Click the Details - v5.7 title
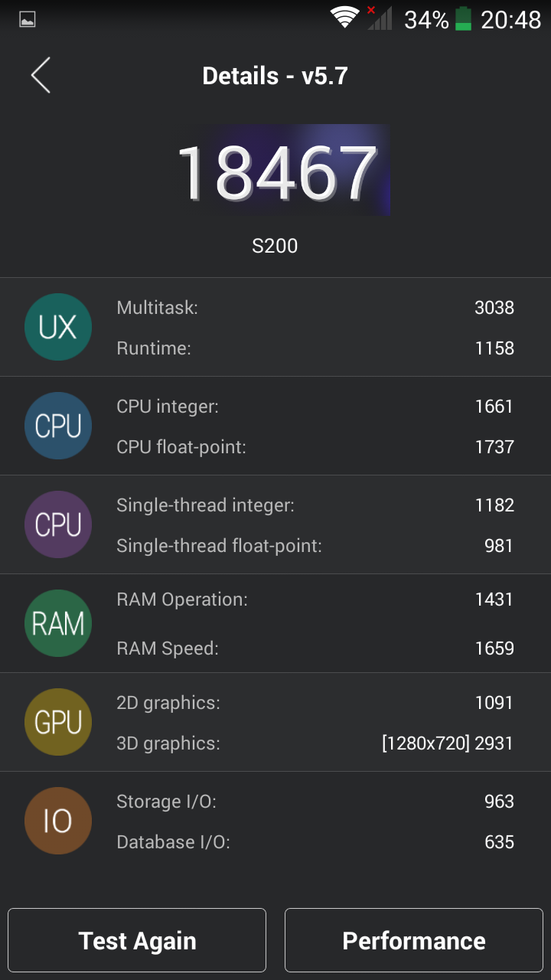 (275, 75)
